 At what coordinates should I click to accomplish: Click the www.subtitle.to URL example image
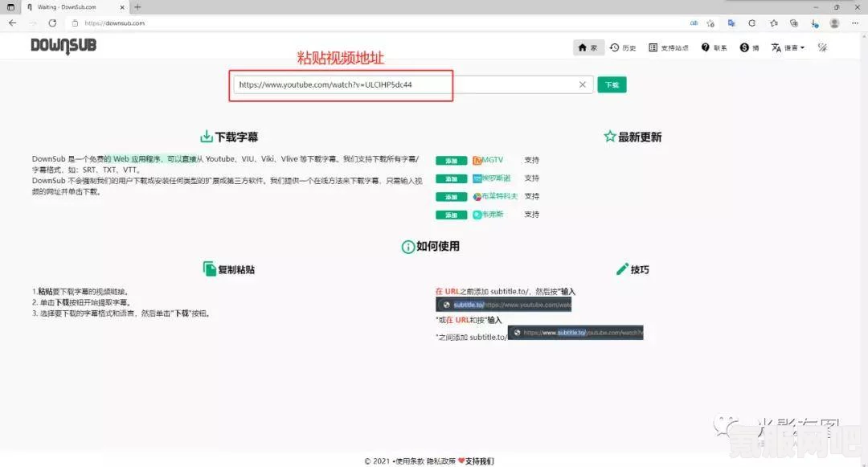(575, 333)
